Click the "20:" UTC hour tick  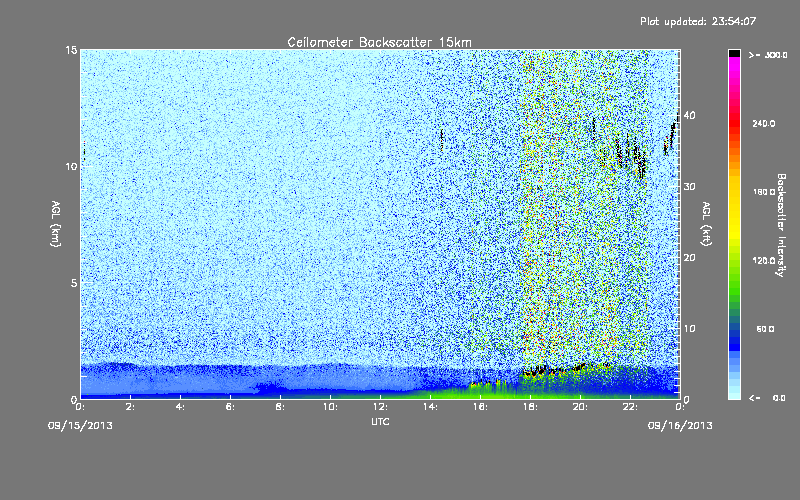coord(581,407)
